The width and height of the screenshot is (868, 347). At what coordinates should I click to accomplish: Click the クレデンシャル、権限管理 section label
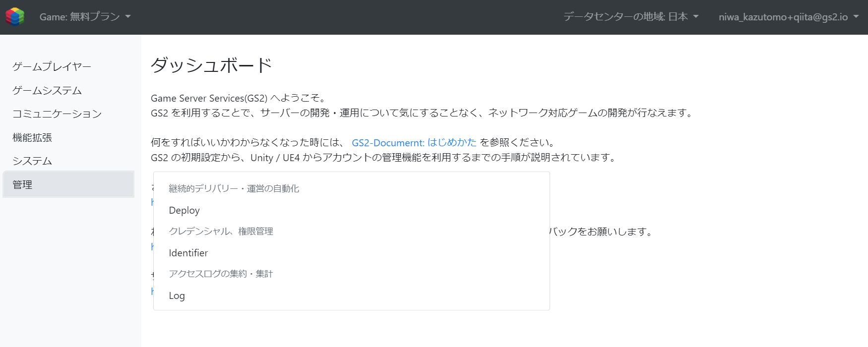pos(221,231)
